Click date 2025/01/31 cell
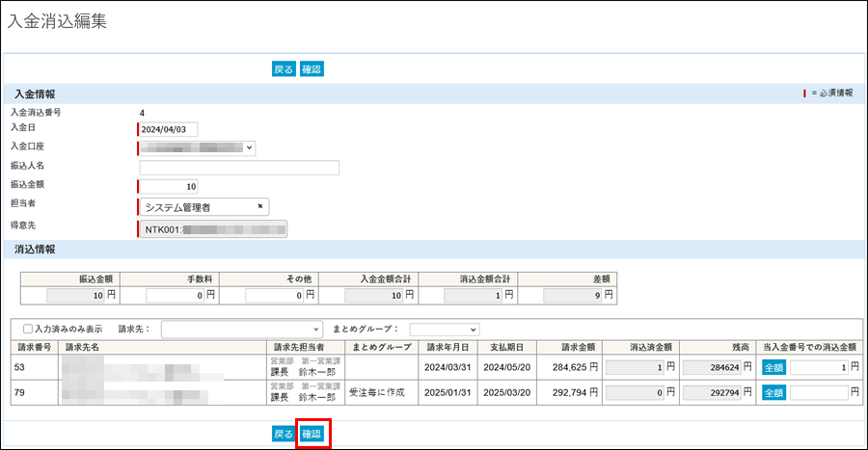The width and height of the screenshot is (868, 450). pos(448,392)
